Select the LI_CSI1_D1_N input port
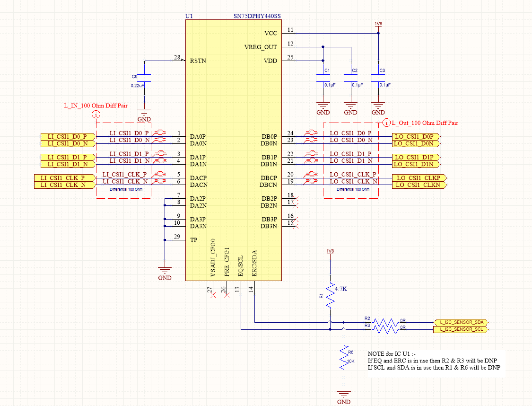 [x=68, y=164]
